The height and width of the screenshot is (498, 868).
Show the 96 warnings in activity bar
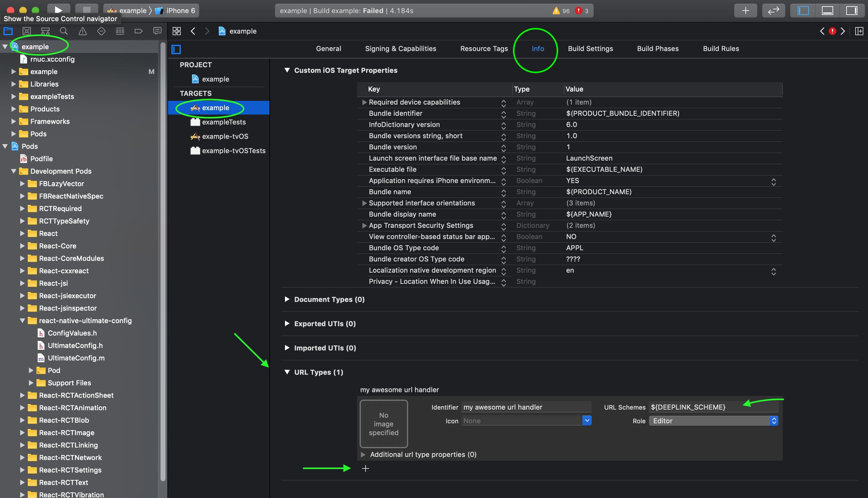pos(561,11)
